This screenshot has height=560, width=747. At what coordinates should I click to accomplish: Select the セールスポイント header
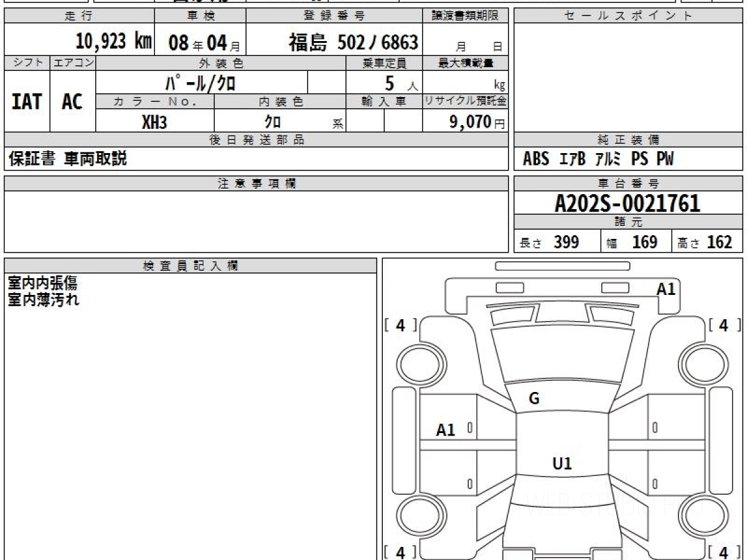point(628,16)
